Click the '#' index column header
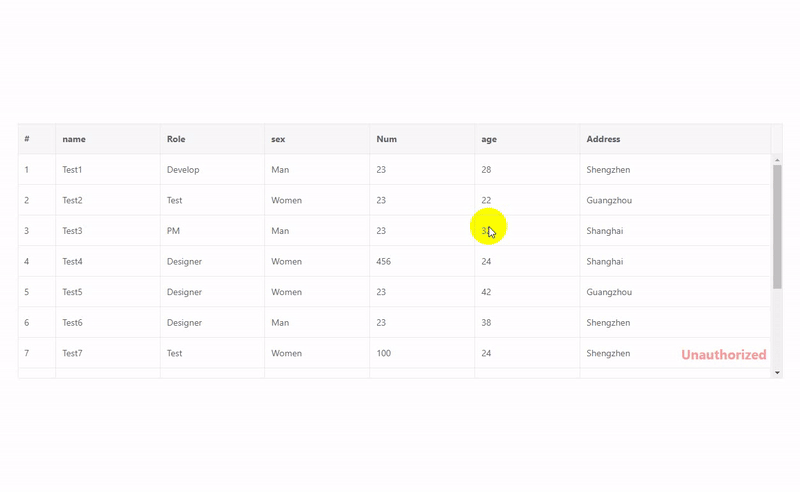 pos(27,139)
